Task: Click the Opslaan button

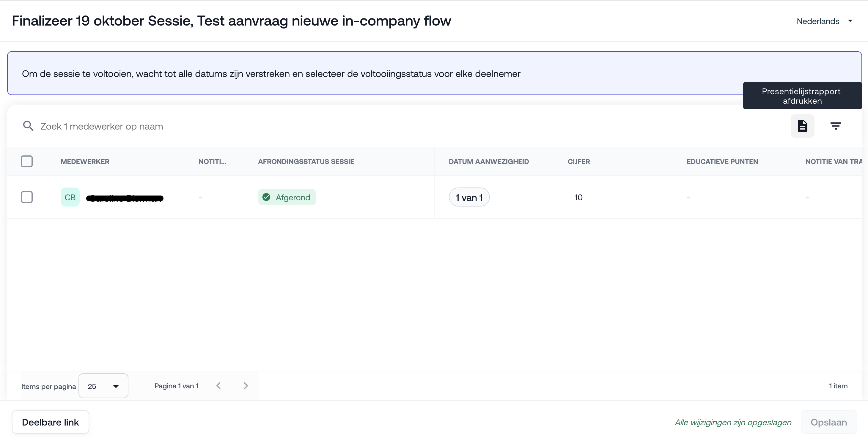Action: tap(828, 422)
